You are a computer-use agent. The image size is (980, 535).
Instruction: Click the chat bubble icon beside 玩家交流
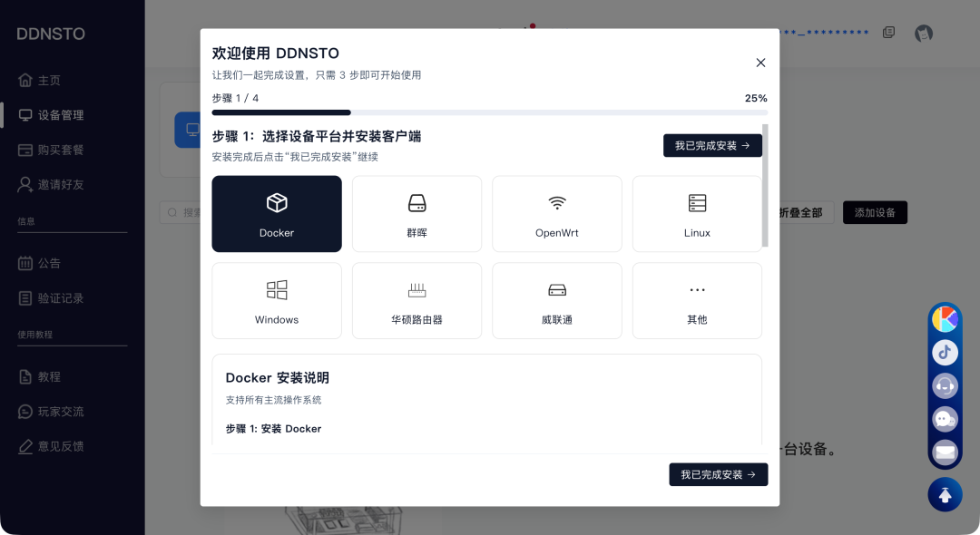(x=25, y=412)
